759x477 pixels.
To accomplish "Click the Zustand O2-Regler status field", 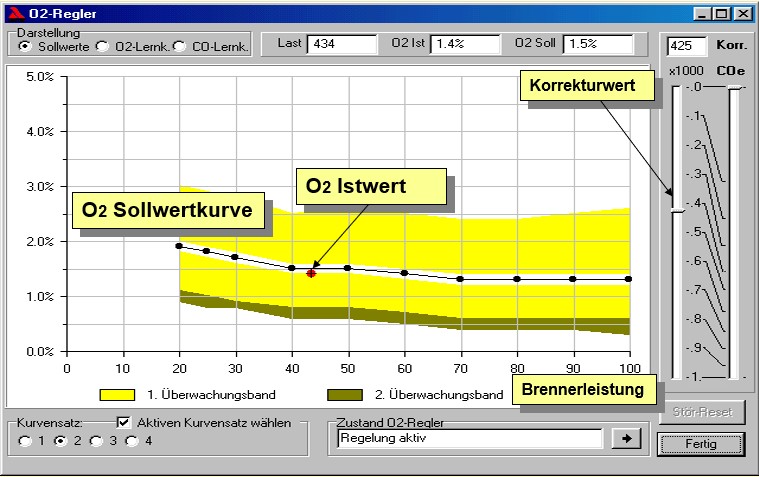I will [x=468, y=438].
